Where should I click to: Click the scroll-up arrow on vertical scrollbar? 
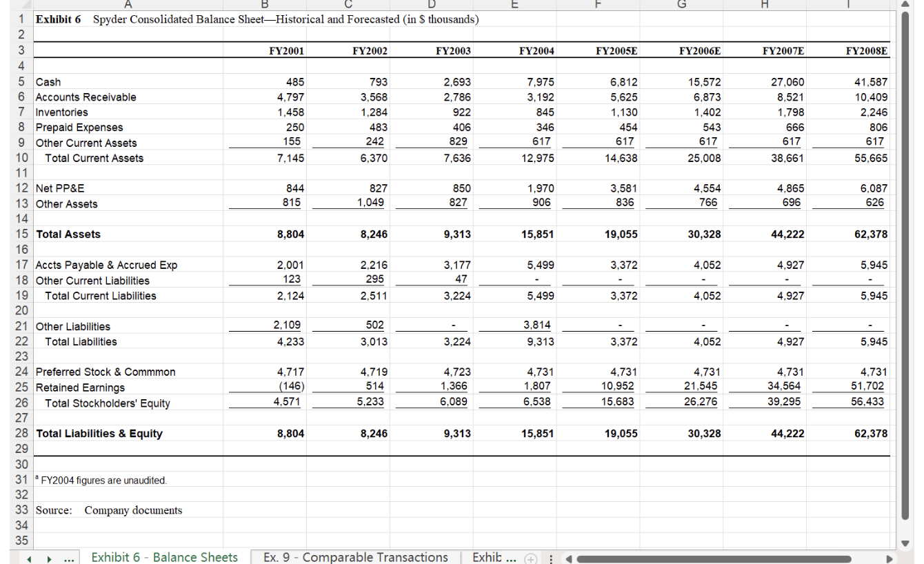click(906, 6)
